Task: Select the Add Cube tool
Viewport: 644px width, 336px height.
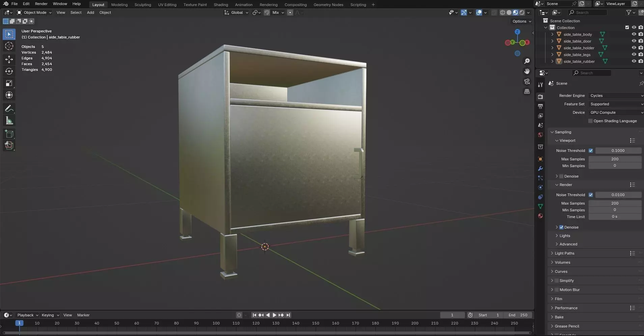Action: (x=9, y=134)
